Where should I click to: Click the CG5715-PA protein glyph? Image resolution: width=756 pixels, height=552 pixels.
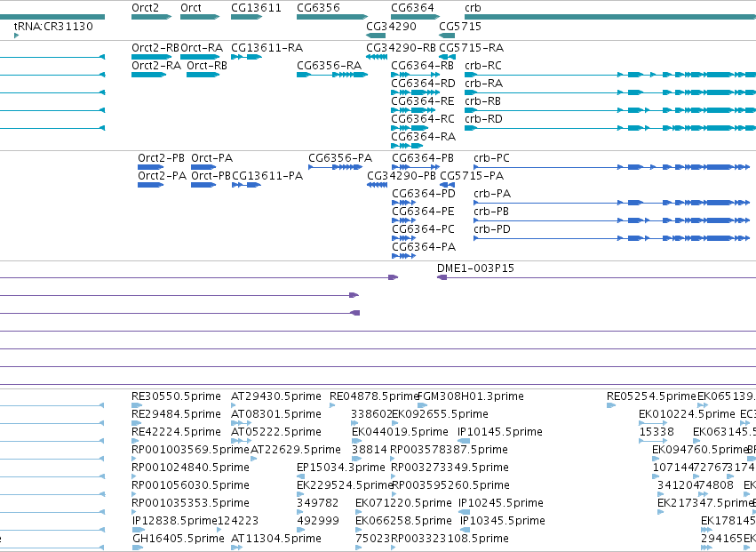click(x=448, y=185)
